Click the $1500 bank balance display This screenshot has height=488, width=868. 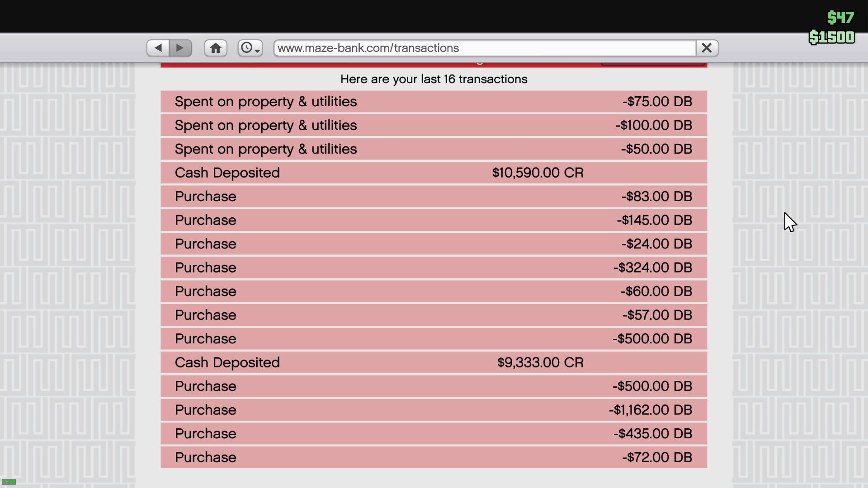point(831,37)
